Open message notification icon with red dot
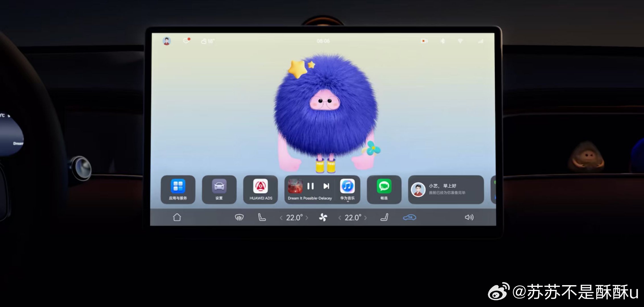 tap(186, 41)
